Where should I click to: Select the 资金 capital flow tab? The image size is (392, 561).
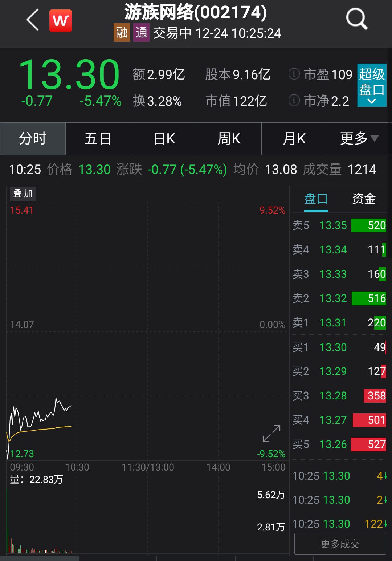pos(364,199)
